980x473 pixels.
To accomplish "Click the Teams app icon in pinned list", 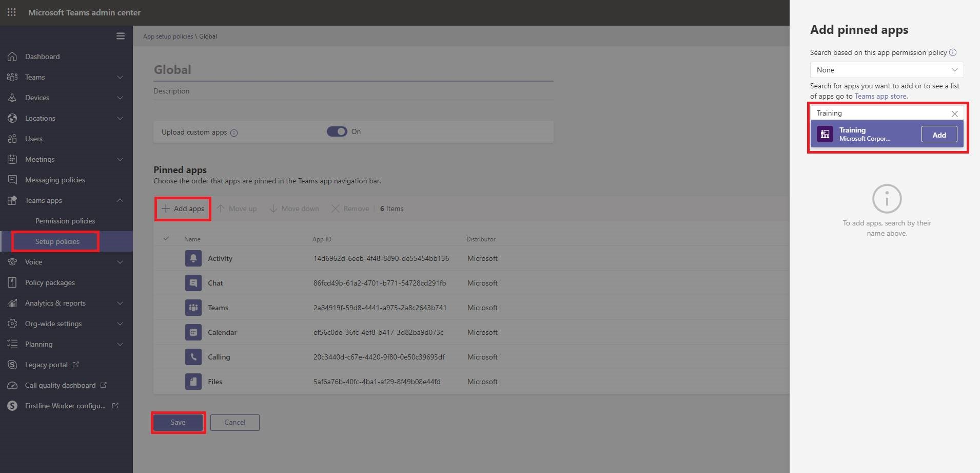I will pos(193,307).
